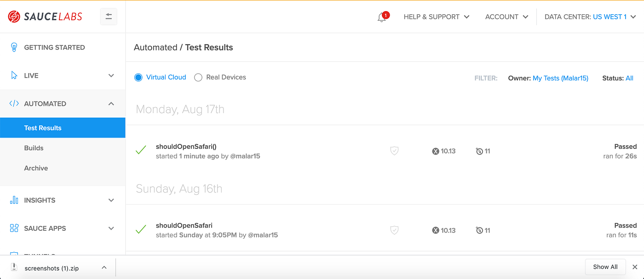The height and width of the screenshot is (279, 644).
Task: Collapse the Automated section chevron
Action: coord(111,103)
